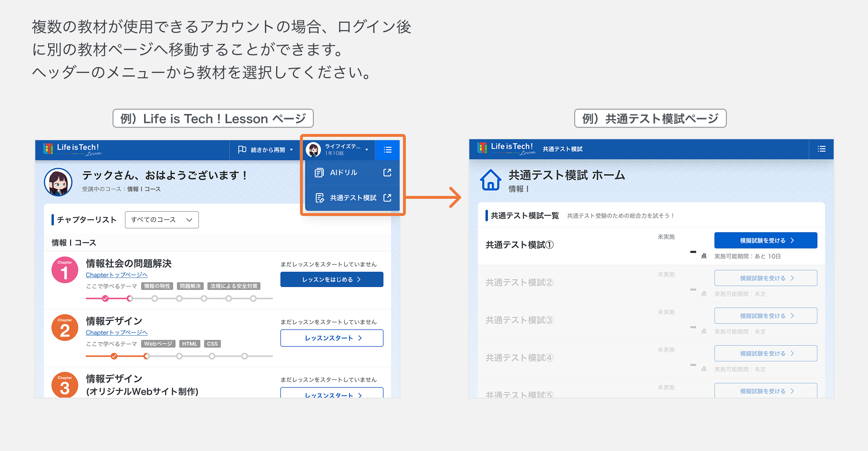Click the 共通テスト模試① row title
Screen dimensions: 868x451
tap(520, 245)
